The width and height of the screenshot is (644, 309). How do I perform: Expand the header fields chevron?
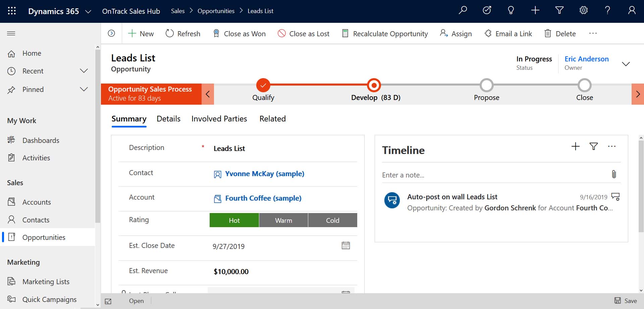pyautogui.click(x=626, y=64)
